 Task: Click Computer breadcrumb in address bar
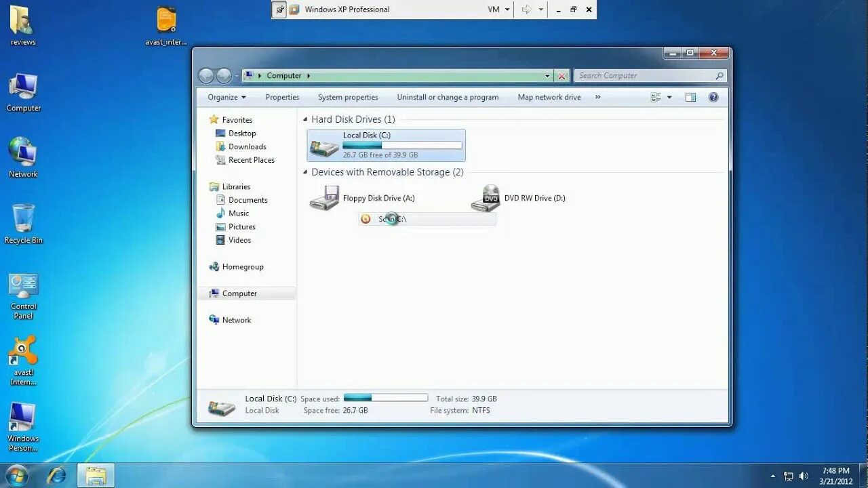(x=283, y=76)
